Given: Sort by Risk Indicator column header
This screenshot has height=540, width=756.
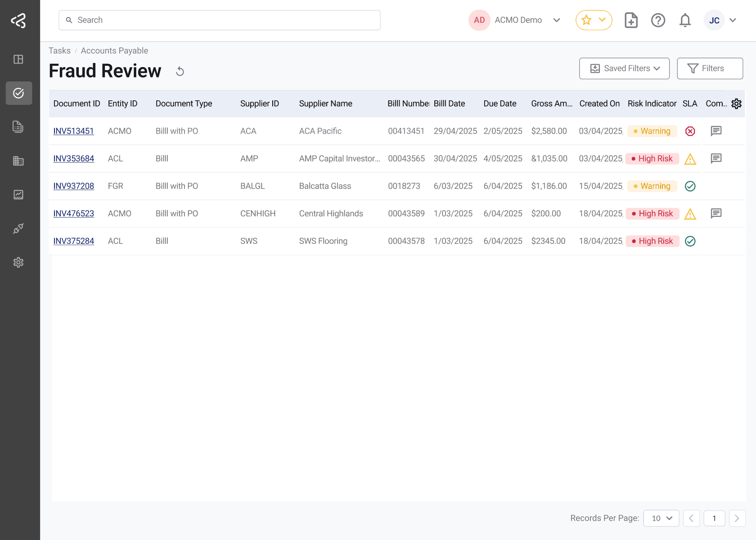Looking at the screenshot, I should [652, 103].
